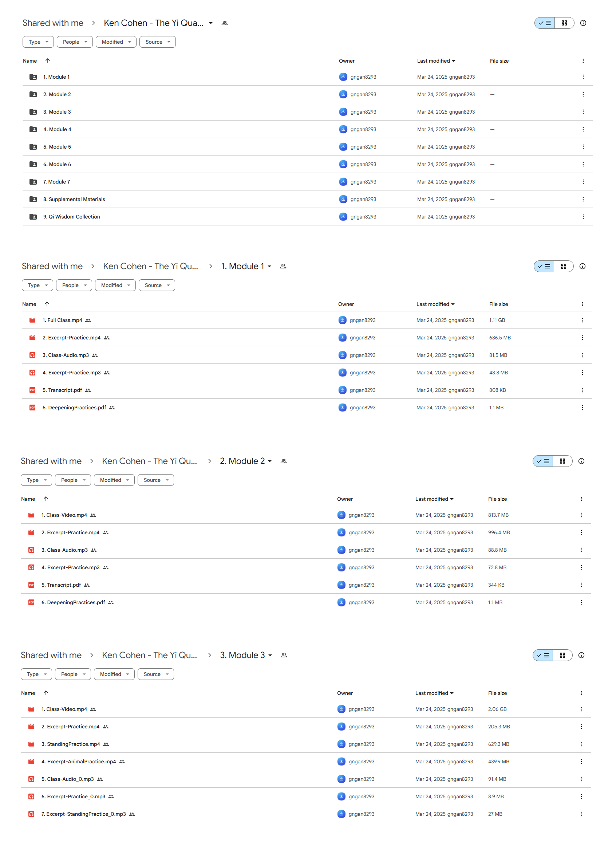Click shared-people icon beside 3. Module 3 title

click(x=284, y=655)
